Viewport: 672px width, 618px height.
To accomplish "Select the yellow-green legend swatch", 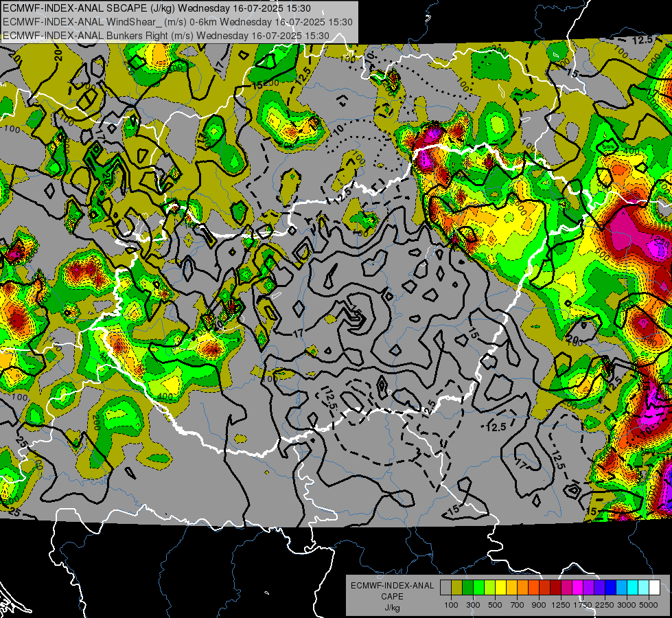I will point(489,587).
